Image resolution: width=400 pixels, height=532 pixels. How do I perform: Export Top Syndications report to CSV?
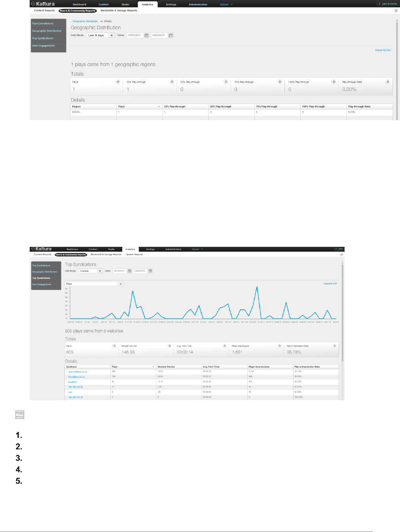[330, 284]
